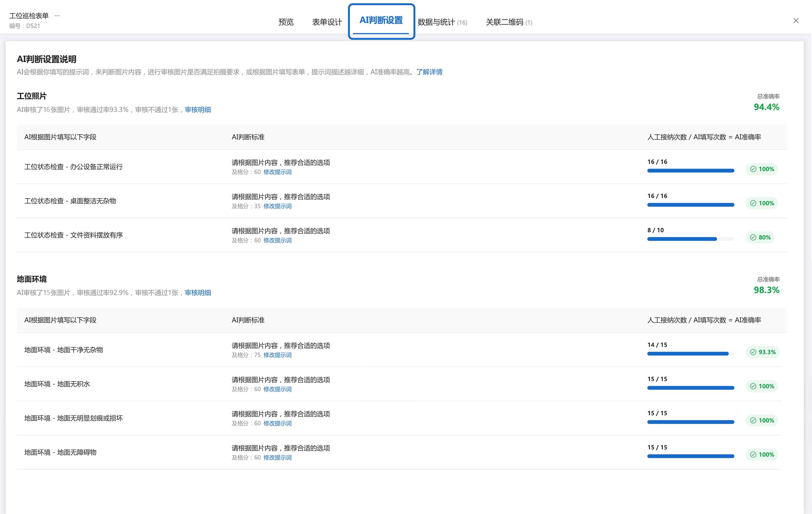812x514 pixels.
Task: Open the 表单设计 tab
Action: 327,22
